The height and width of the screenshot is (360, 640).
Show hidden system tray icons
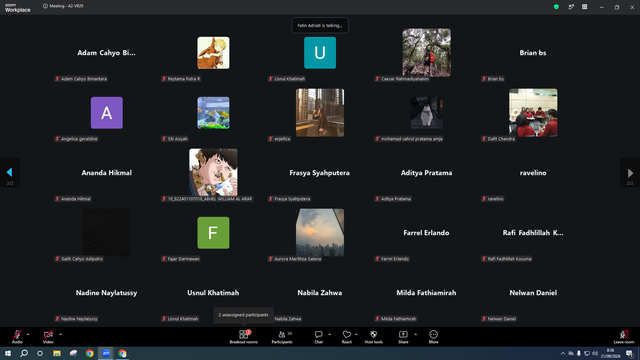pos(563,353)
